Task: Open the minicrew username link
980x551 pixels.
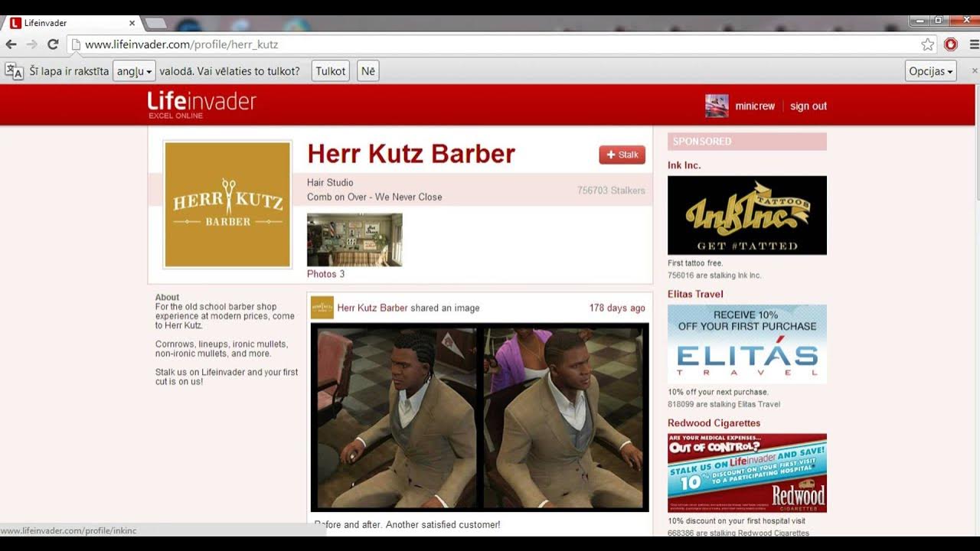Action: 755,106
